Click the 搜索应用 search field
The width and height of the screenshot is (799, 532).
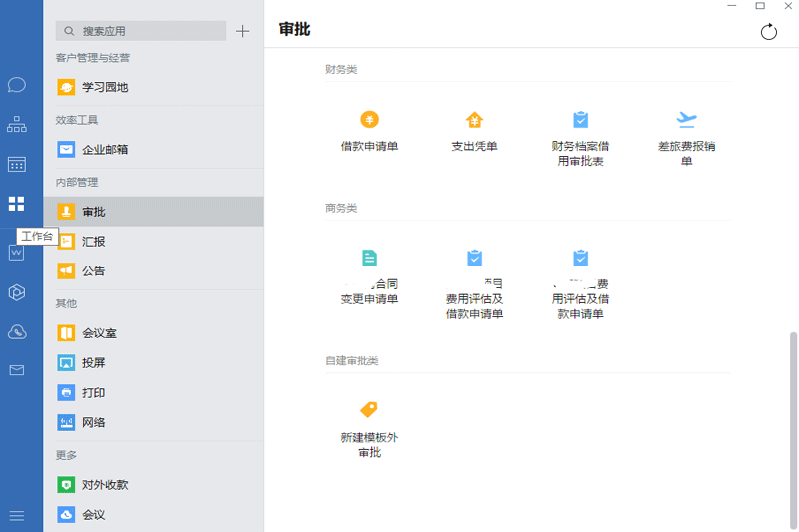[x=140, y=32]
